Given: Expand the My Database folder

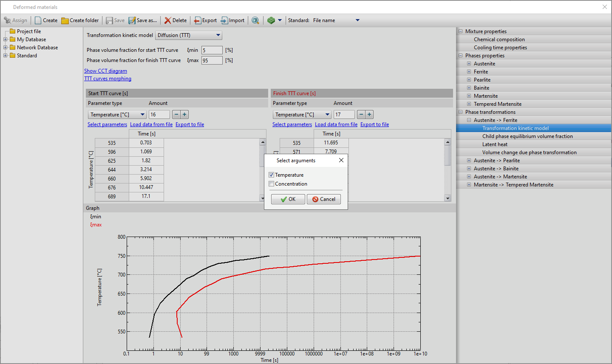Looking at the screenshot, I should 6,40.
